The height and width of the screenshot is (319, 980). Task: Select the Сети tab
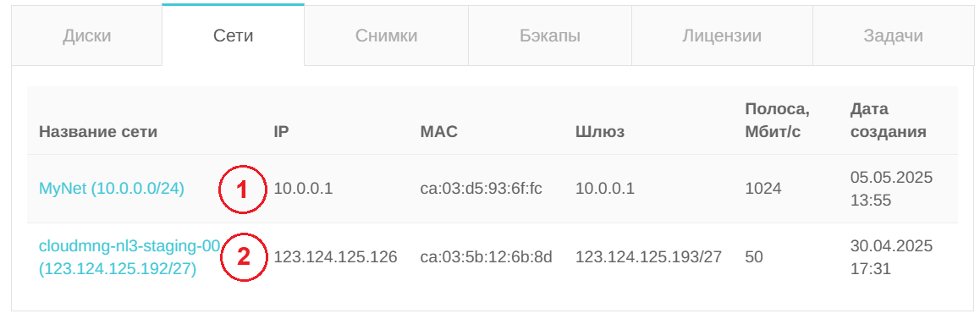click(x=233, y=36)
